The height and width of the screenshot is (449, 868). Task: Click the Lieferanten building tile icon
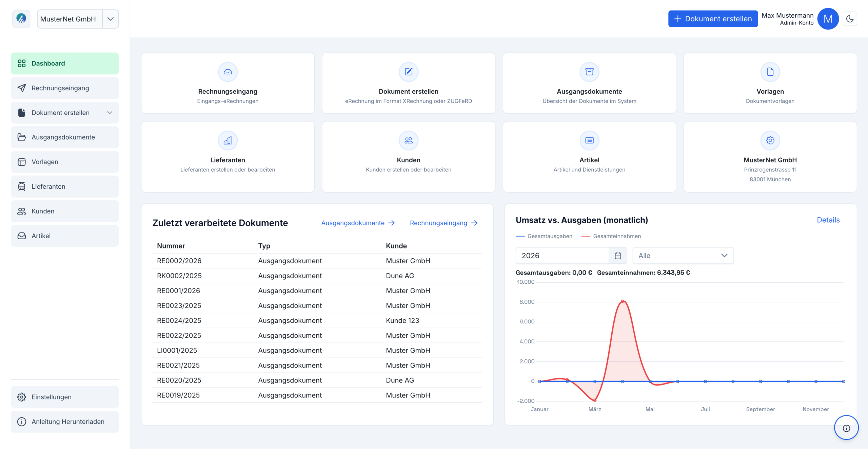point(228,141)
